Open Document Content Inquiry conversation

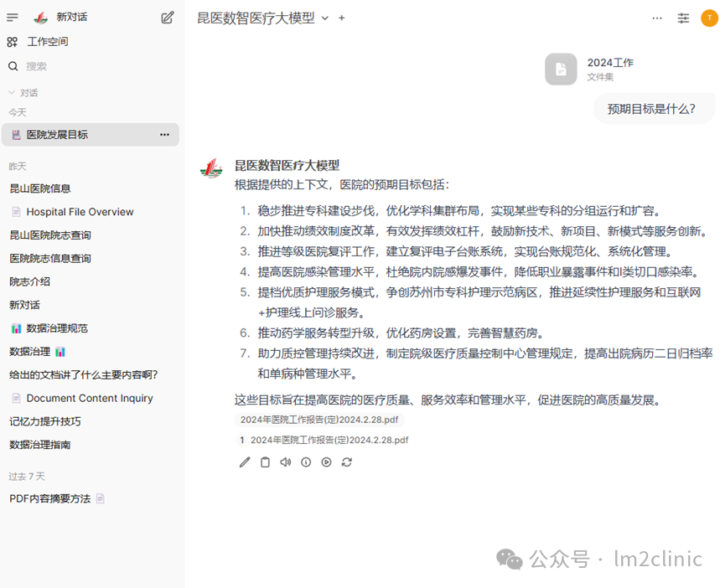(x=89, y=398)
